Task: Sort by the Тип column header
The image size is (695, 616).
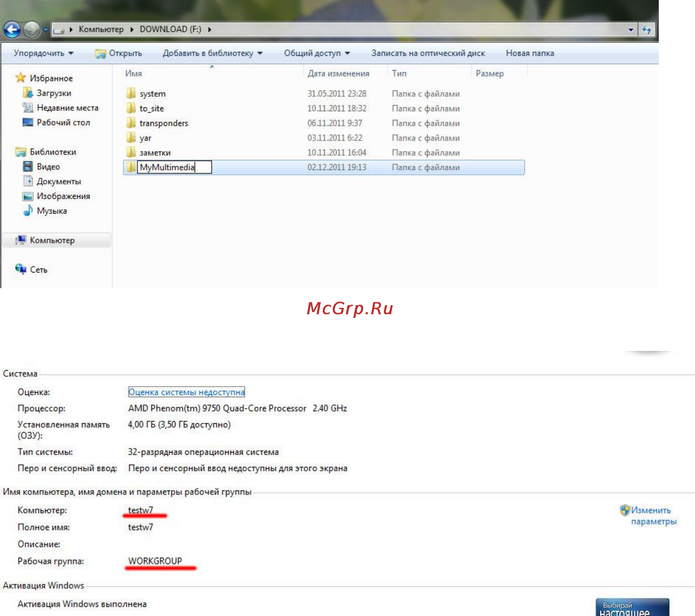Action: point(399,73)
